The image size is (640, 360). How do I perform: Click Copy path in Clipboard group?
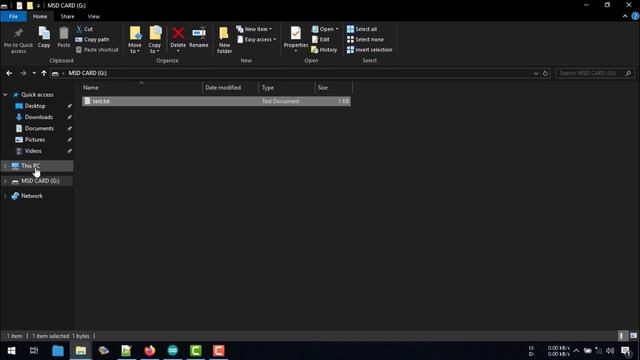pyautogui.click(x=92, y=40)
